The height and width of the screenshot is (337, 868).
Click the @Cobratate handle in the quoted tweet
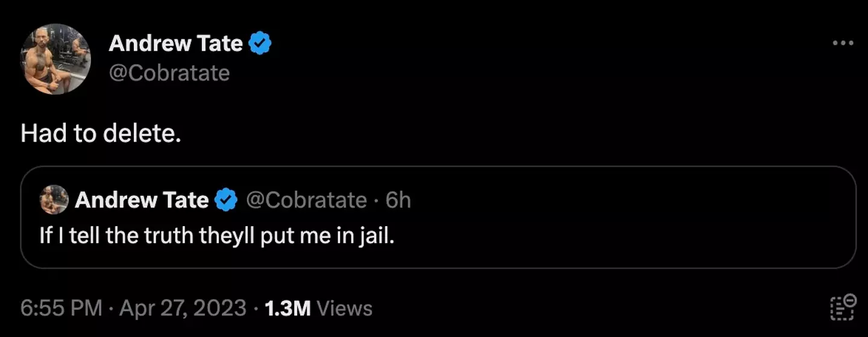click(306, 200)
